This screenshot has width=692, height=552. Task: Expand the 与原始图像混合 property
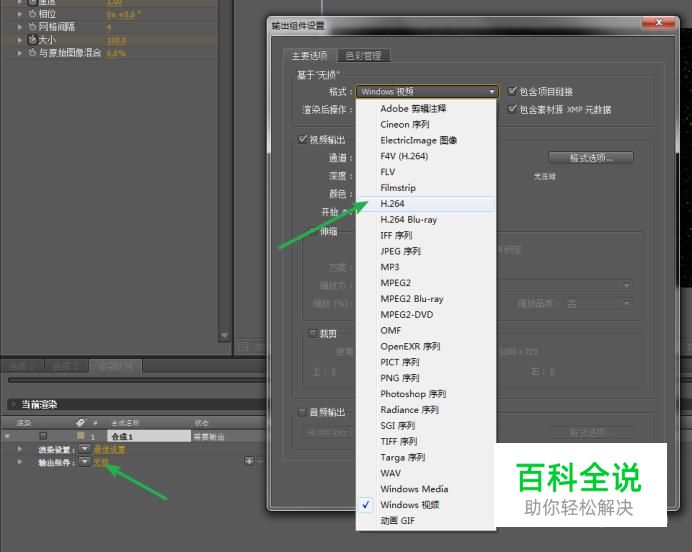(x=19, y=53)
